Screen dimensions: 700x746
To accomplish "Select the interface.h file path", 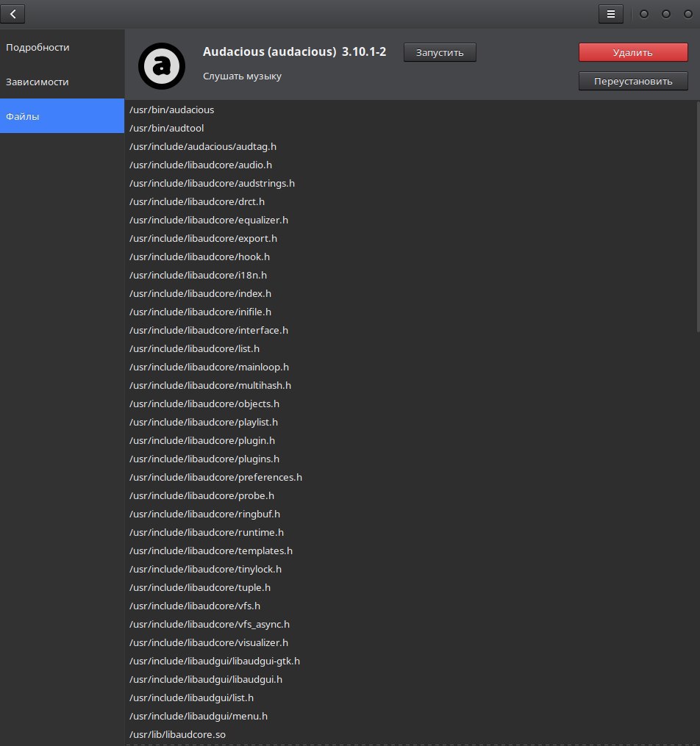I will (208, 330).
